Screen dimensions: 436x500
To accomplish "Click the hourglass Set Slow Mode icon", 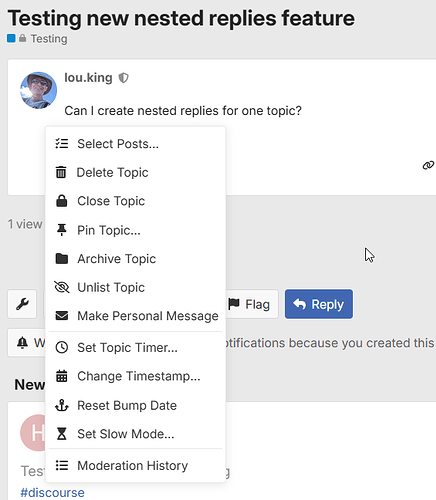I will click(62, 434).
